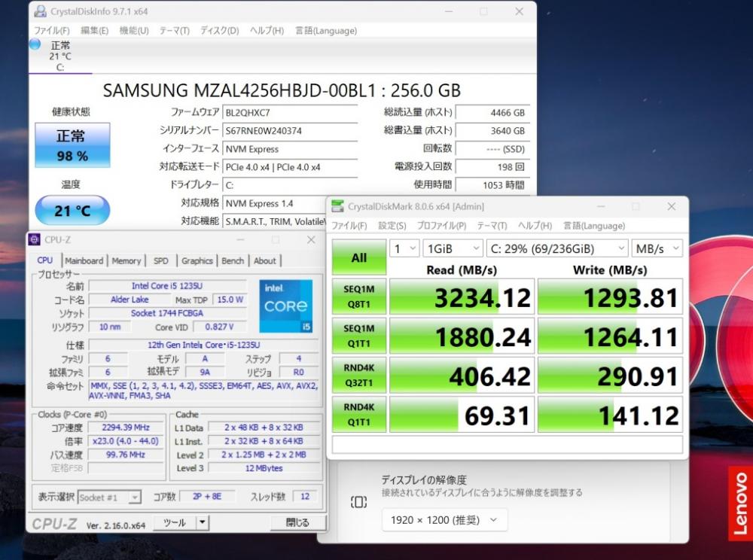The image size is (753, 560).
Task: Click the firmware field BL2QHXC7
Action: 290,112
